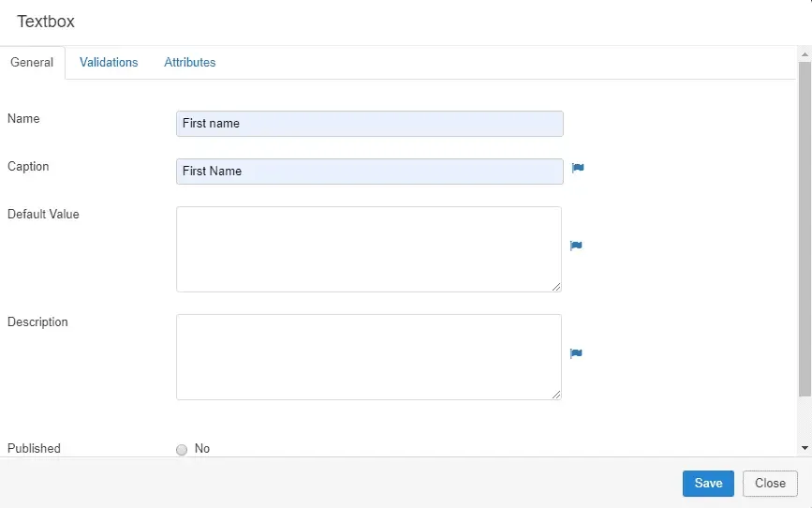Click the Default Value textarea resize grip
The width and height of the screenshot is (812, 508).
pyautogui.click(x=556, y=287)
